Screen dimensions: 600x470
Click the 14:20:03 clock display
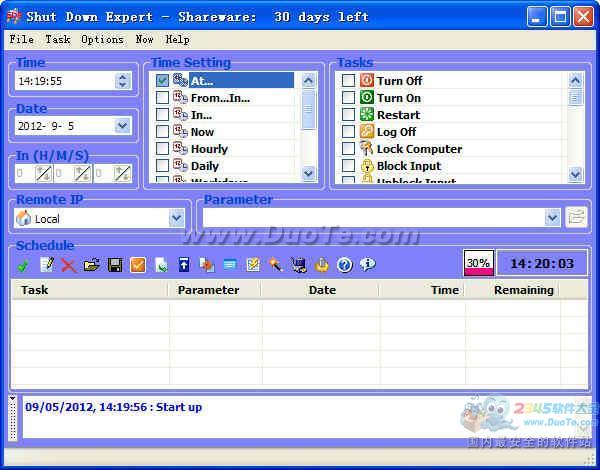542,263
